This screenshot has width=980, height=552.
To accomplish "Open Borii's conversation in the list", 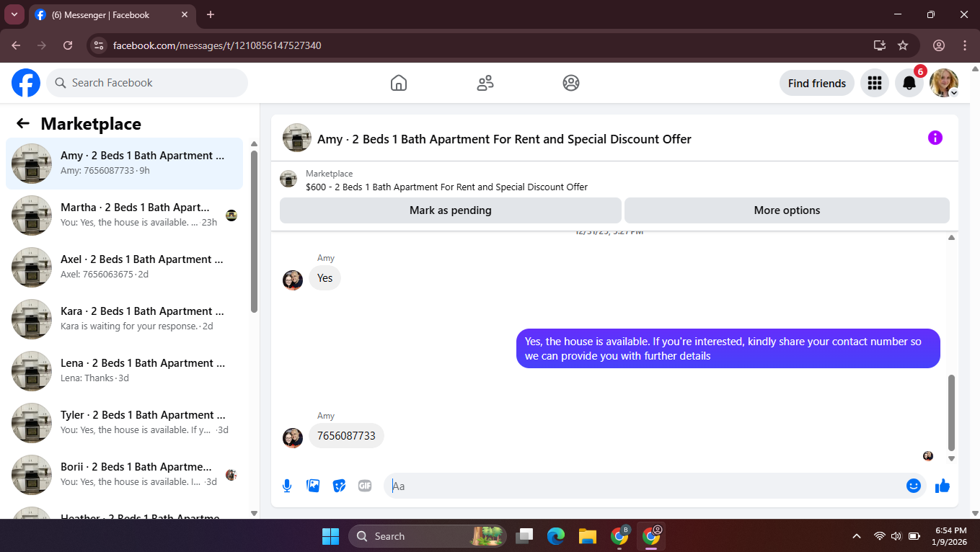I will 124,475.
